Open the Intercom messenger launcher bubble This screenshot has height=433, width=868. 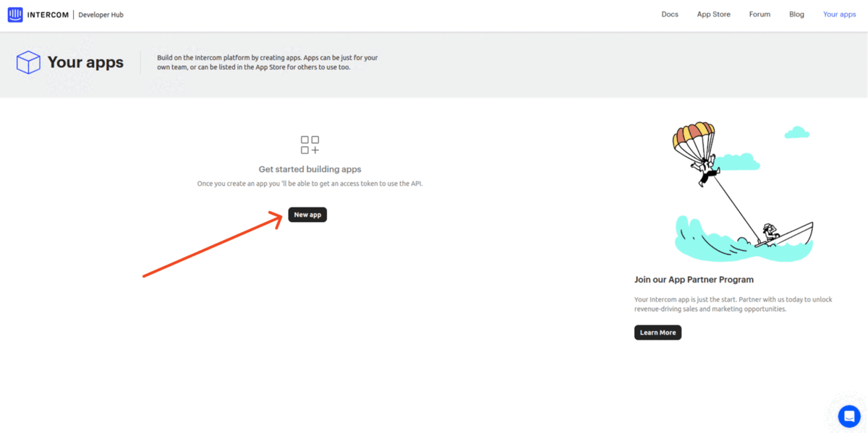click(x=848, y=416)
